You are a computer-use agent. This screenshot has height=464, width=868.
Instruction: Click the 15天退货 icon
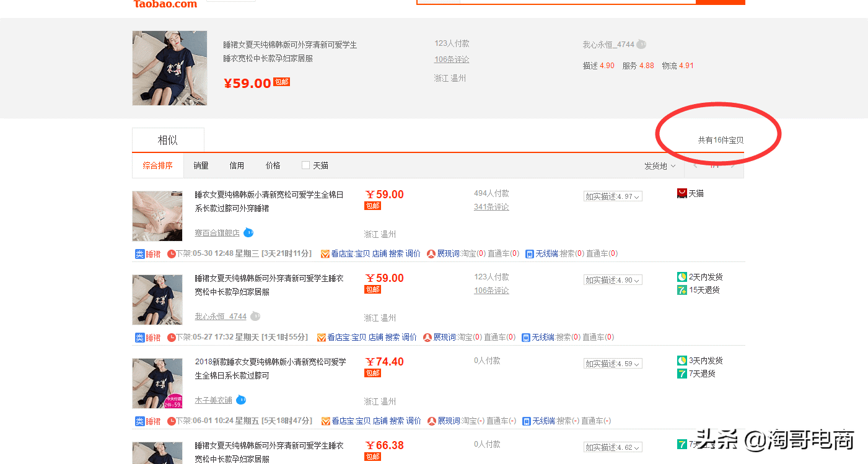coord(682,290)
